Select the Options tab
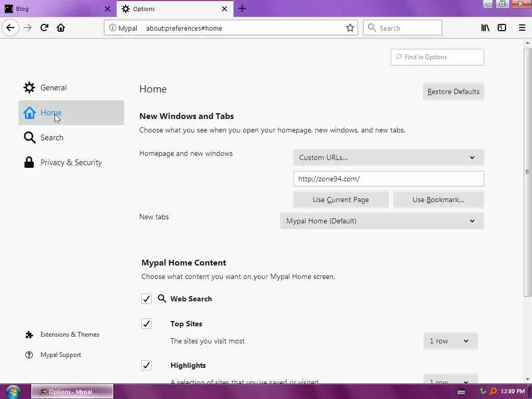This screenshot has height=399, width=532. click(175, 9)
